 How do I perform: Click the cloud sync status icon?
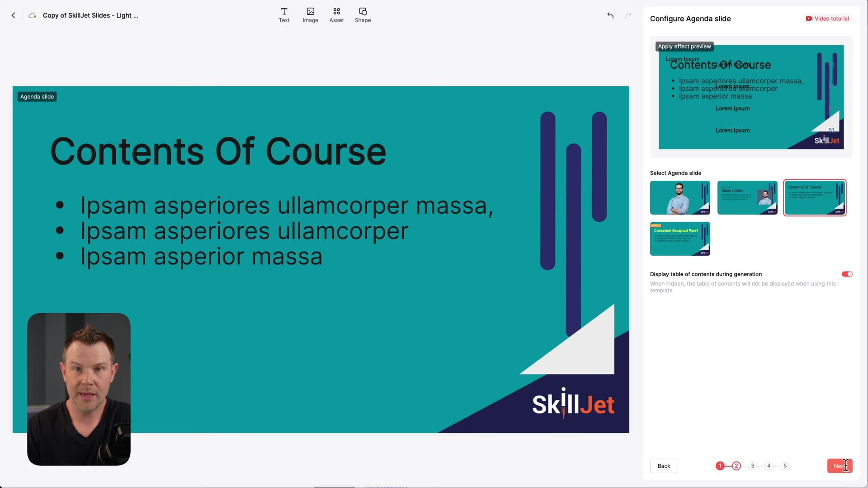(32, 15)
